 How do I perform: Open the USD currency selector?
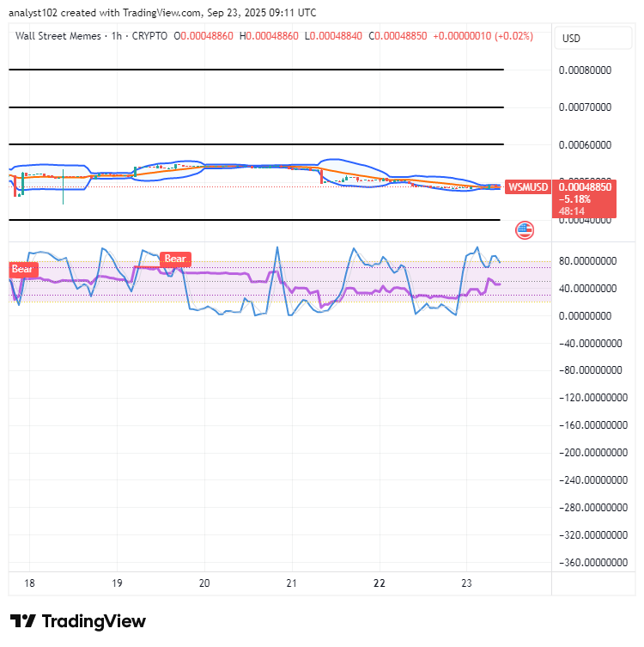point(592,39)
